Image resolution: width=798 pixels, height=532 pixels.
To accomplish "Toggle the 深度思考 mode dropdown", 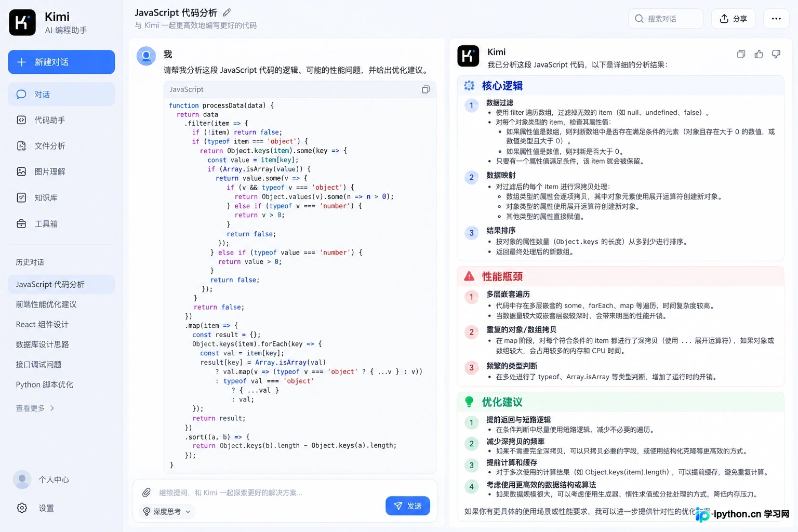I will tap(167, 512).
